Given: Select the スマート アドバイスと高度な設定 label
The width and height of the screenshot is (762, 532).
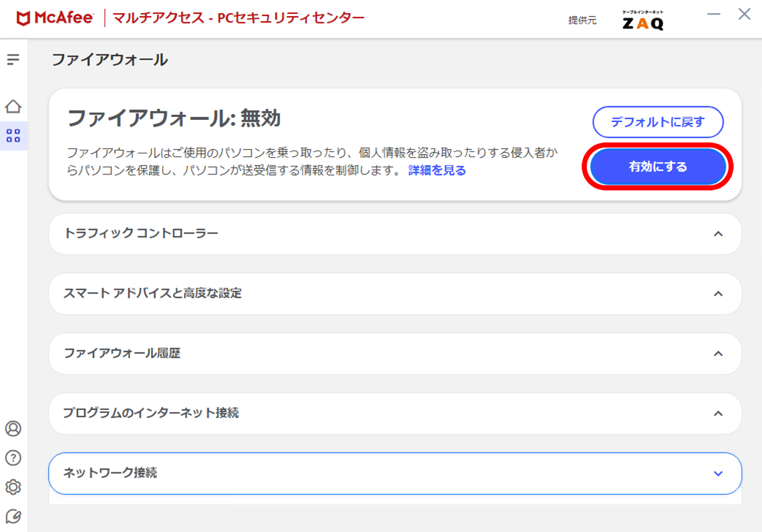Looking at the screenshot, I should 153,293.
